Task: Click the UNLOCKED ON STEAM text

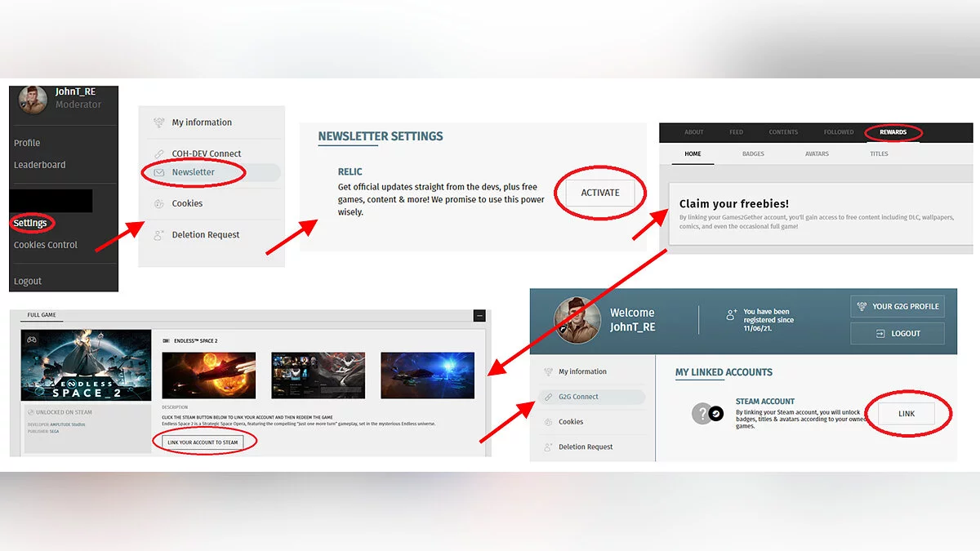Action: [62, 412]
